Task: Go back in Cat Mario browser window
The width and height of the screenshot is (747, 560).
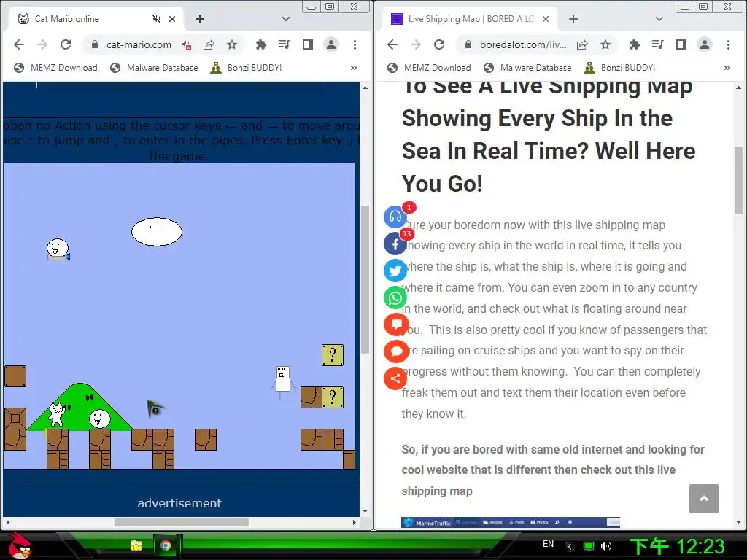Action: [x=18, y=44]
